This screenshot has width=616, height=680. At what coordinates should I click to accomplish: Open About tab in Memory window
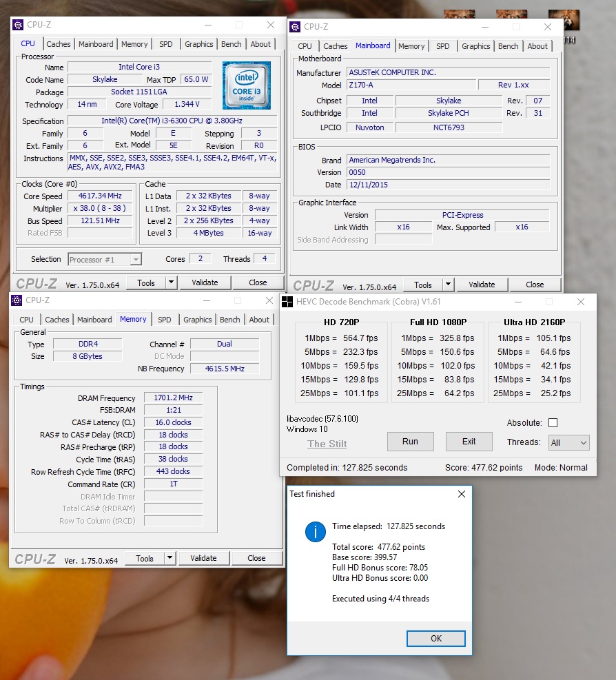click(259, 320)
